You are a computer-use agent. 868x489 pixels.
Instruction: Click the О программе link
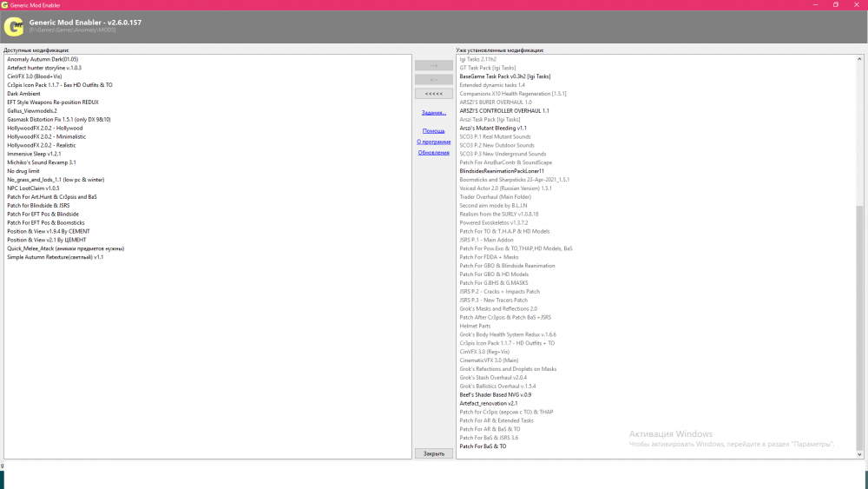pos(433,142)
